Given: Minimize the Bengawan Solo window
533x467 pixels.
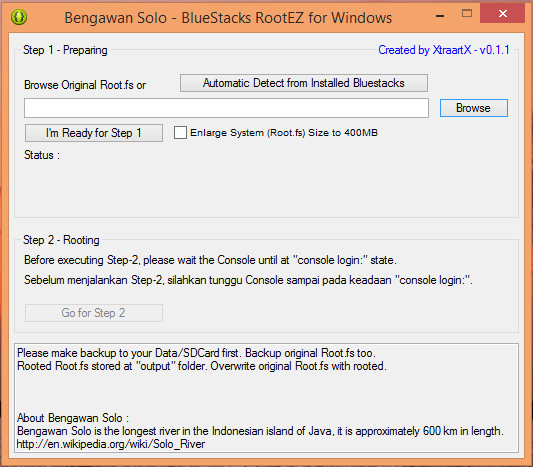Looking at the screenshot, I should point(440,16).
